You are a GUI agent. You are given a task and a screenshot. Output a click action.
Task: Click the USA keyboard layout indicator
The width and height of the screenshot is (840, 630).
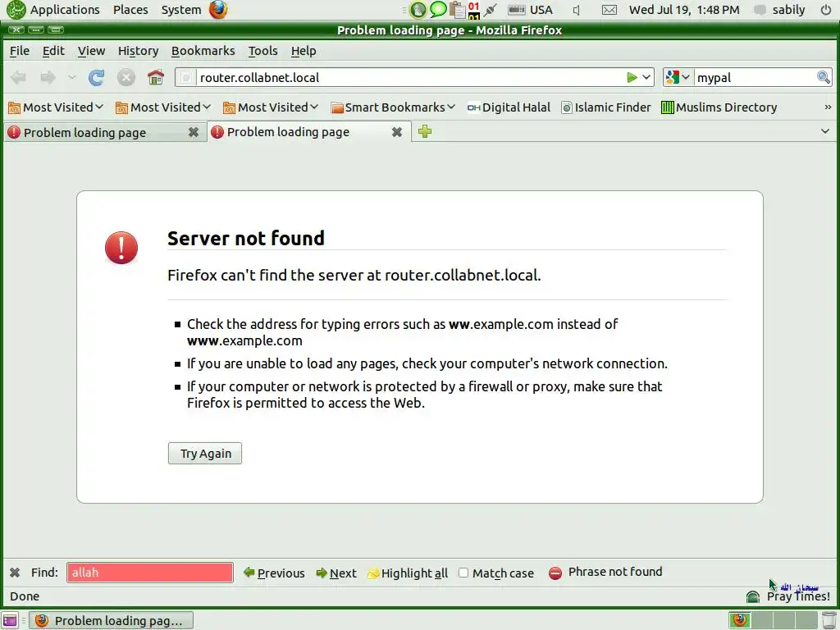coord(530,10)
